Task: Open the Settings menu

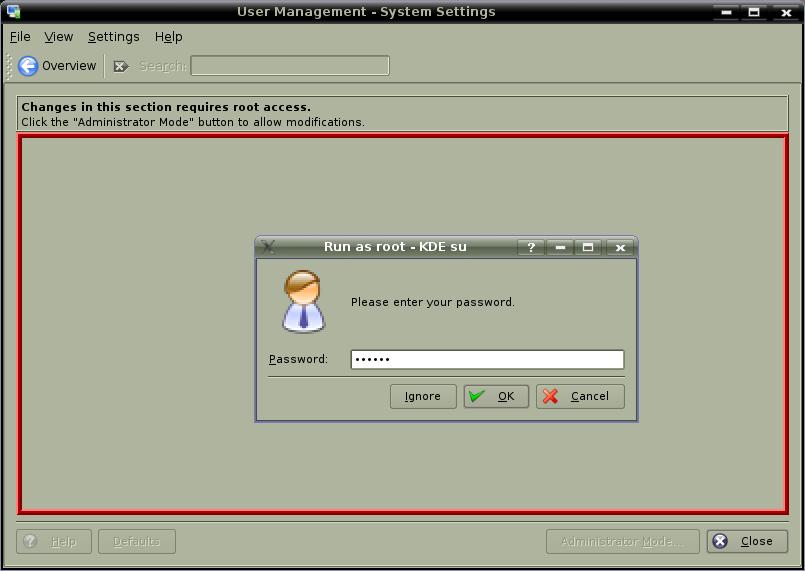Action: coord(113,37)
